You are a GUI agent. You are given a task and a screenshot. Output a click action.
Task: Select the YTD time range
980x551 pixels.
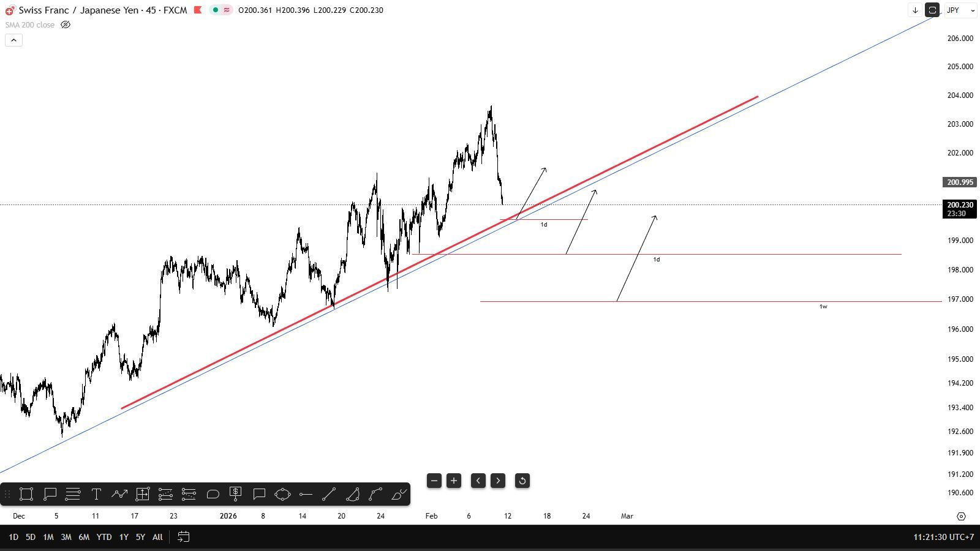coord(104,537)
